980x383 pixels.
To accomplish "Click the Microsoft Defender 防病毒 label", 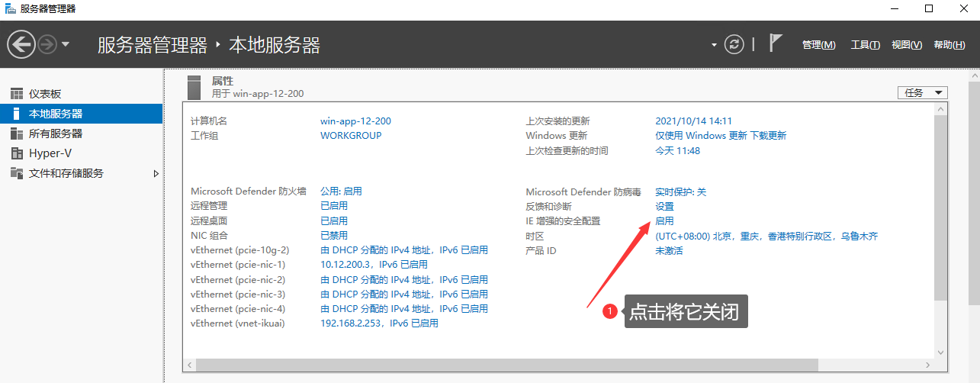I will pos(583,191).
